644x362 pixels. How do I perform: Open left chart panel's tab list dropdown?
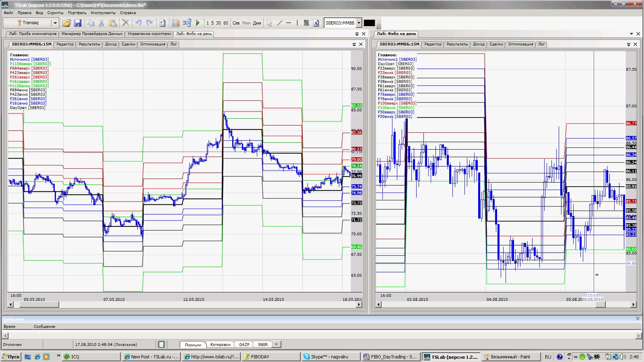[x=354, y=44]
